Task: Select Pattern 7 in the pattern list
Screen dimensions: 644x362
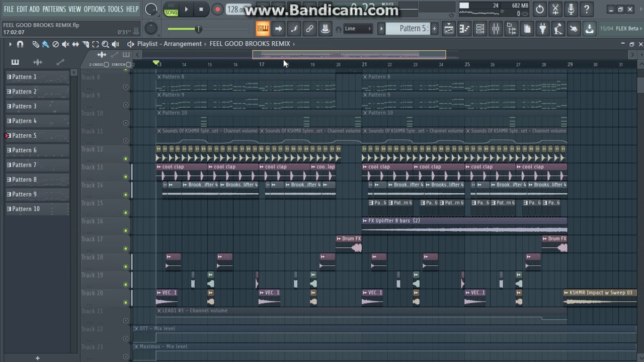Action: (x=37, y=165)
